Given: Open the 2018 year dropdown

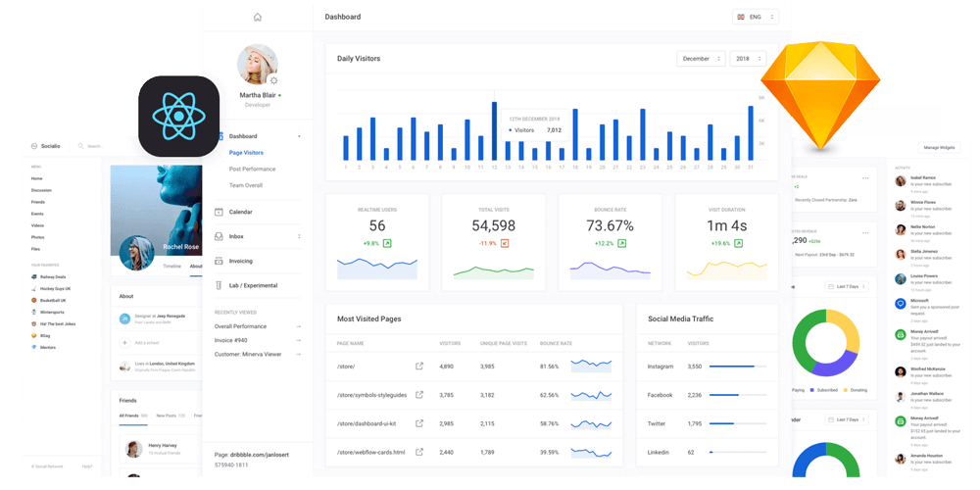Looking at the screenshot, I should tap(748, 59).
